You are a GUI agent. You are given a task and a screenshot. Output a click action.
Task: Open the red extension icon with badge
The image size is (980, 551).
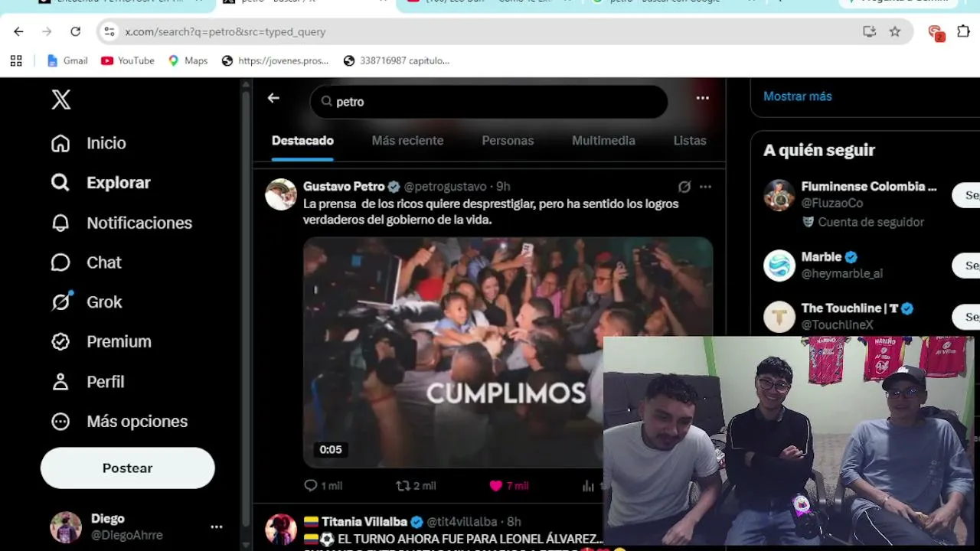click(x=935, y=32)
